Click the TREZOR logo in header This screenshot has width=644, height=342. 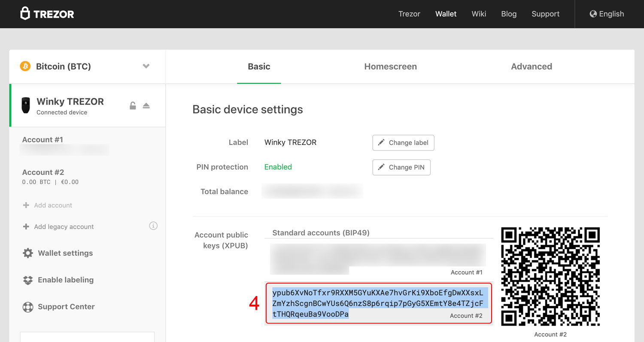[47, 14]
